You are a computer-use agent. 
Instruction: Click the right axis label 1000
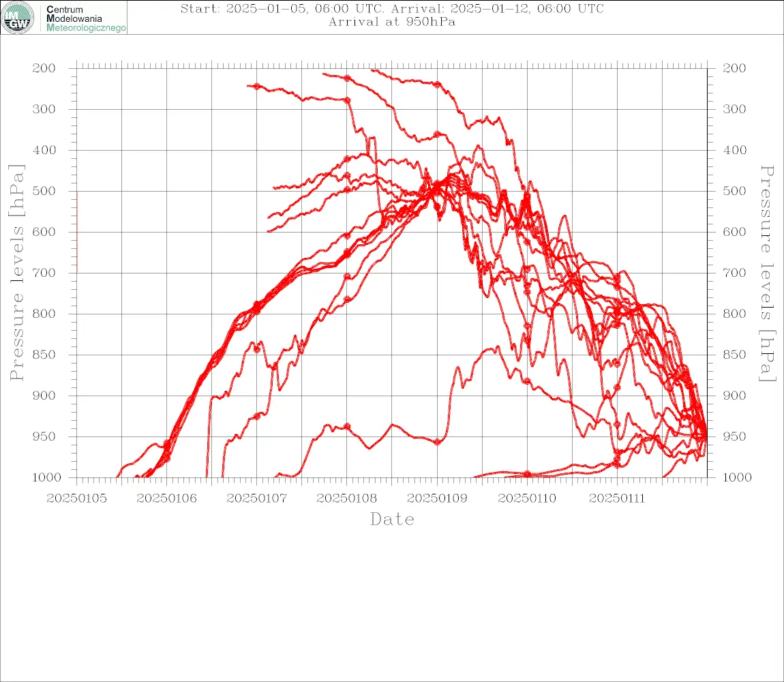pos(737,477)
